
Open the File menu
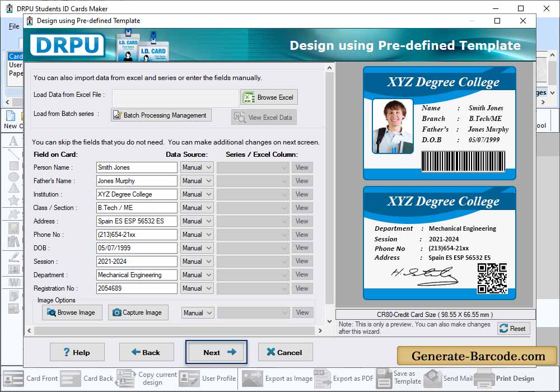(14, 26)
